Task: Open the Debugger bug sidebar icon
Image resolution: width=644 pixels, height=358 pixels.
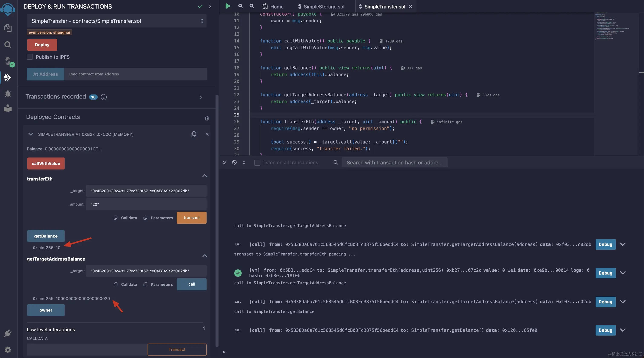Action: [x=8, y=94]
